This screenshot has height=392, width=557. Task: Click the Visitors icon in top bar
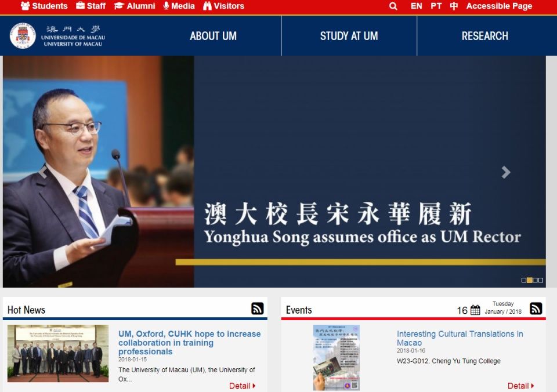[207, 6]
